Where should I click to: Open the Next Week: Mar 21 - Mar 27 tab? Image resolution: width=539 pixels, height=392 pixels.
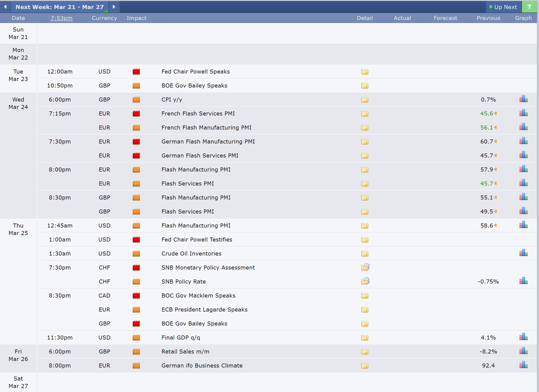pos(59,7)
